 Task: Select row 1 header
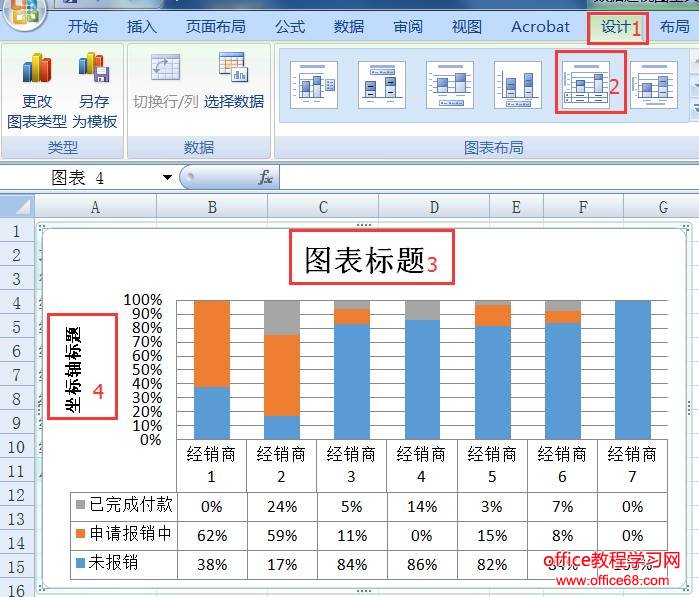pyautogui.click(x=17, y=231)
